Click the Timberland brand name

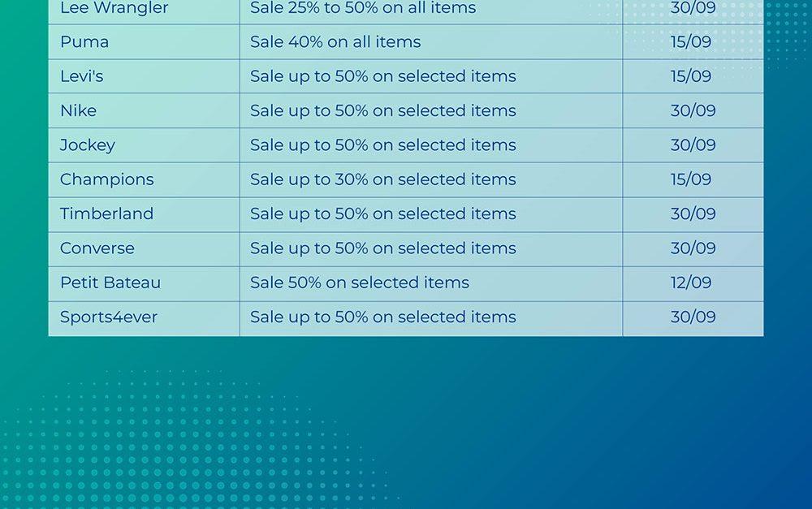point(106,214)
